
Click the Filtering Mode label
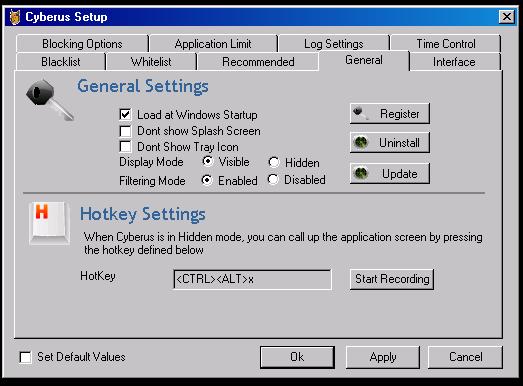click(x=152, y=181)
